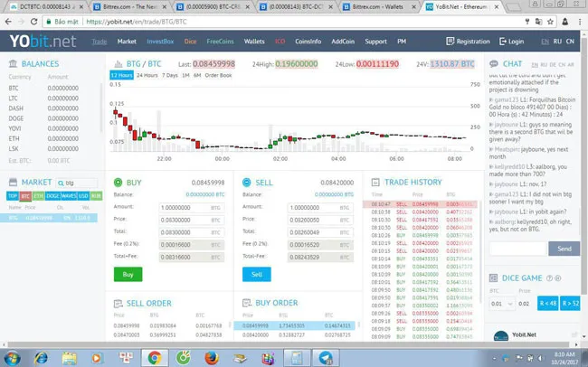
Task: Click the market search field with btg
Action: (x=77, y=183)
